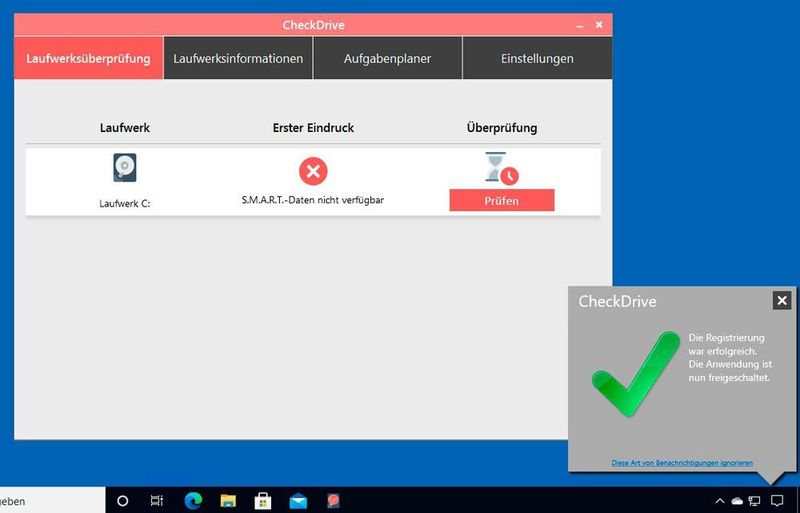Click the 'Überprüfung' column header

tap(502, 128)
